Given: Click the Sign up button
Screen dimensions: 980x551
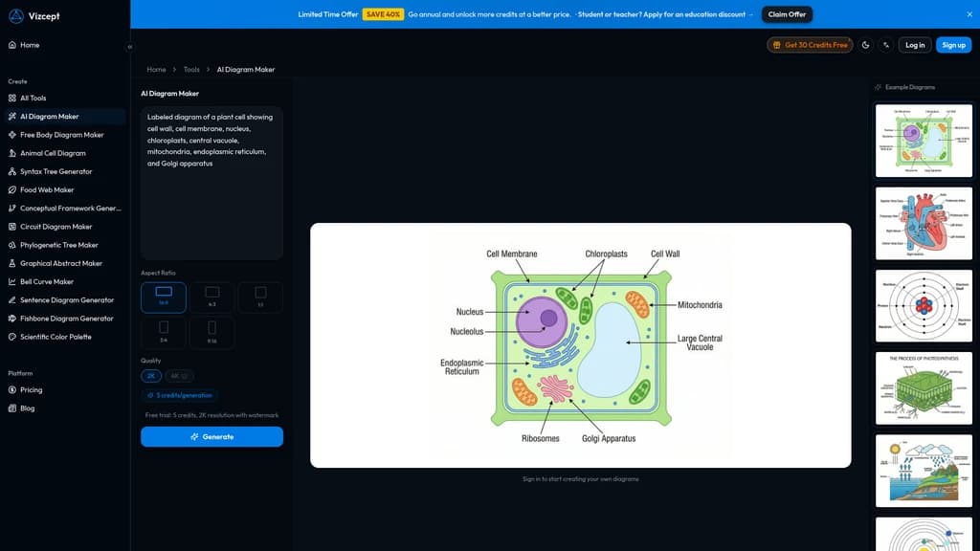Looking at the screenshot, I should click(954, 45).
